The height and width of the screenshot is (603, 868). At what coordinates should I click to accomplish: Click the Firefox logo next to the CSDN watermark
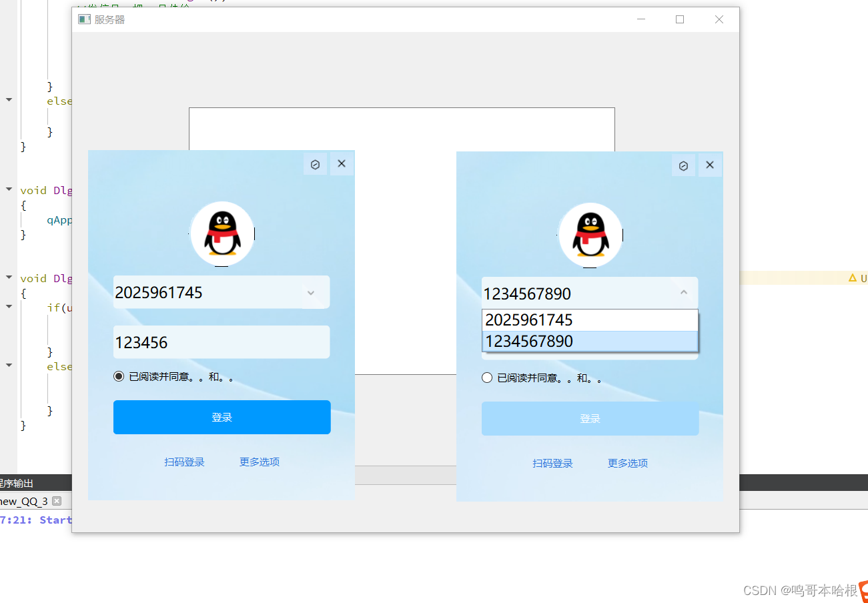(863, 590)
